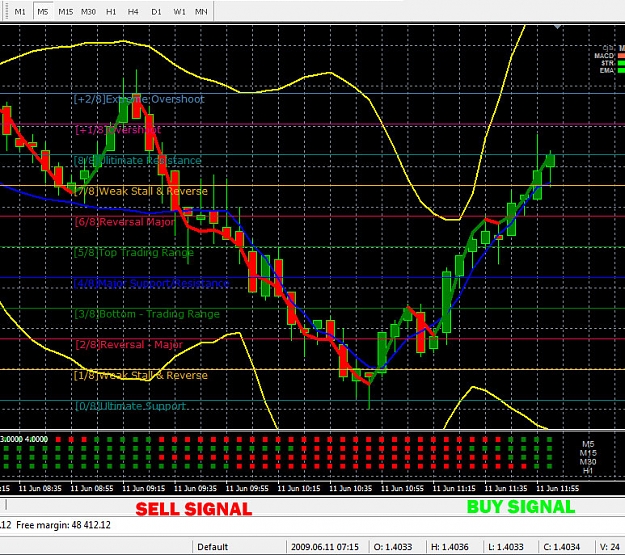Image resolution: width=625 pixels, height=555 pixels.
Task: Select the H1 timeframe toolbar button
Action: [x=111, y=12]
